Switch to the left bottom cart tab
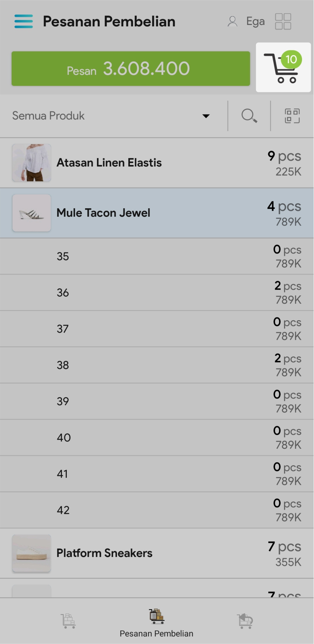Screen dimensions: 314x644 (68, 620)
